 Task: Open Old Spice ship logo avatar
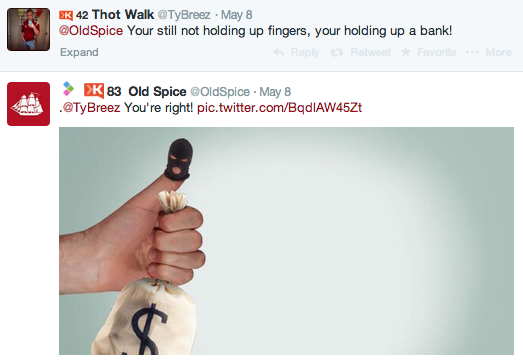[x=28, y=104]
